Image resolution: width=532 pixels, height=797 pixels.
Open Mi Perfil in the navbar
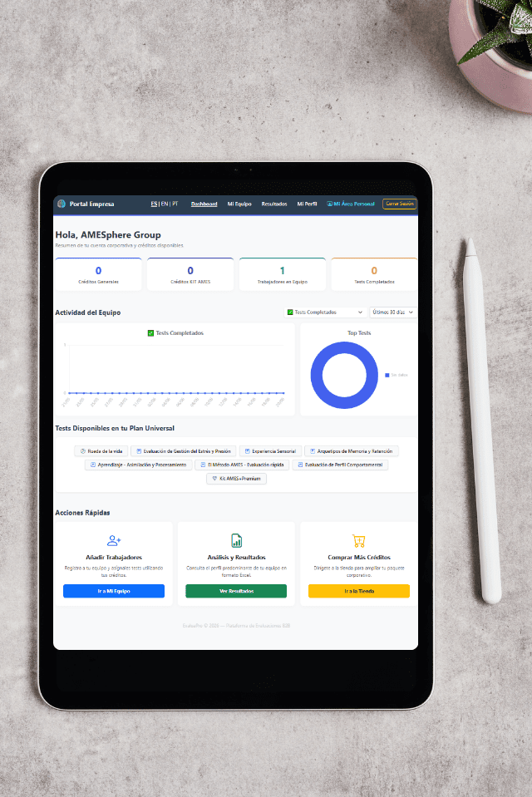(307, 204)
